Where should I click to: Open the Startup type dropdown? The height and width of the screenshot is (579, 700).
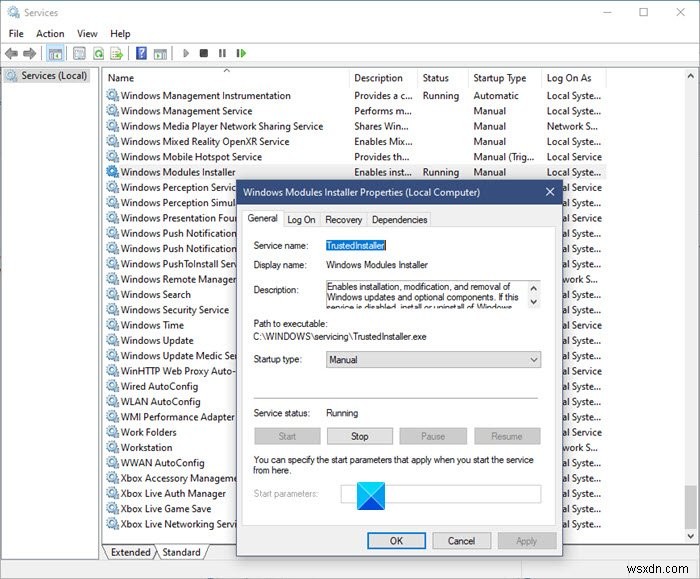[x=433, y=360]
